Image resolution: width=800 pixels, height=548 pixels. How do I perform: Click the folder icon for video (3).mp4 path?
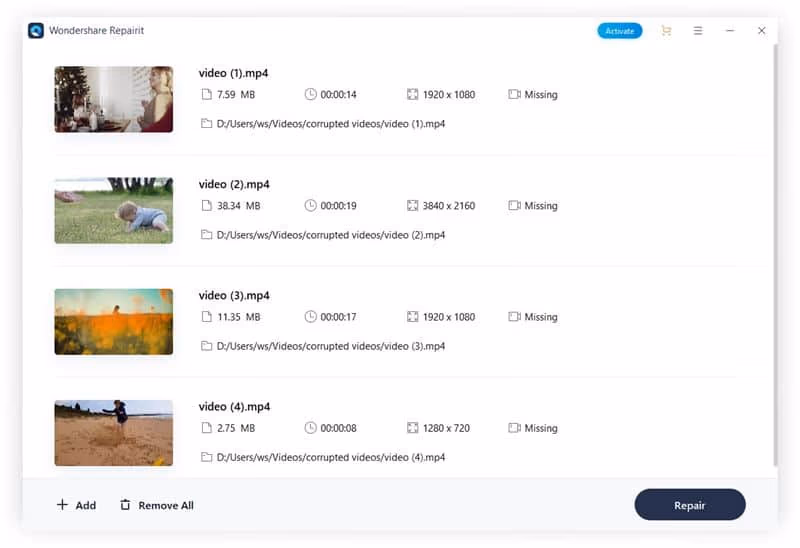(206, 346)
